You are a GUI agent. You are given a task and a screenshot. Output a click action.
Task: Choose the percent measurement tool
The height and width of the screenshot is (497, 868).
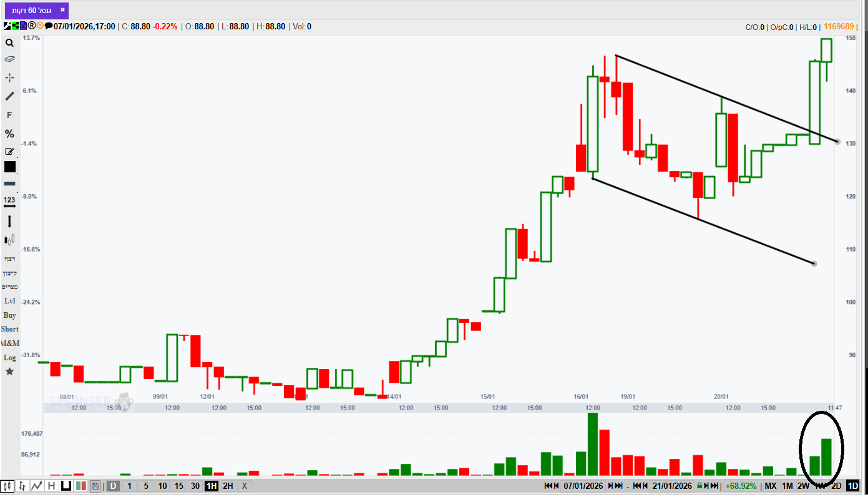pyautogui.click(x=9, y=134)
